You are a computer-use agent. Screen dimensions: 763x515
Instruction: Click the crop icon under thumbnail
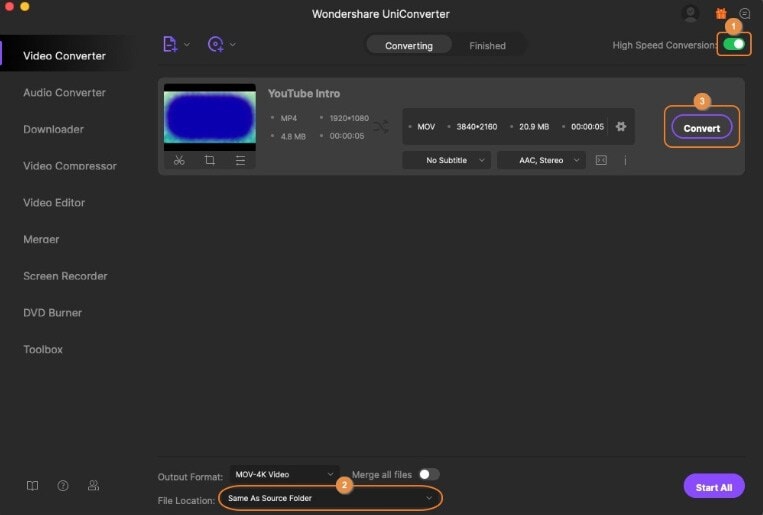[x=210, y=160]
